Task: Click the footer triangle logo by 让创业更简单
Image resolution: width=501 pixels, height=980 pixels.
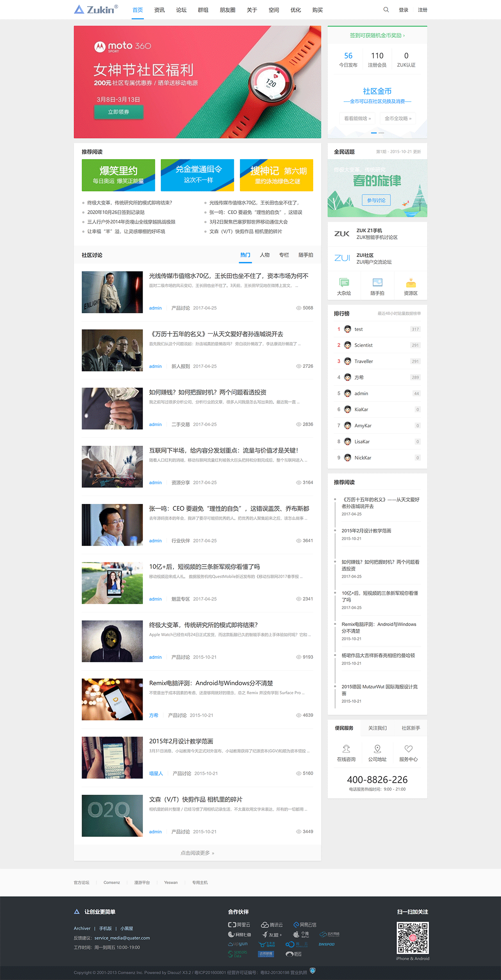Action: tap(77, 912)
